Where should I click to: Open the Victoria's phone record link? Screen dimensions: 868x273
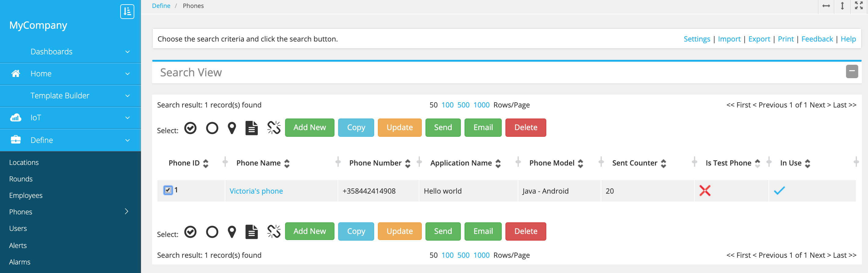pos(256,191)
